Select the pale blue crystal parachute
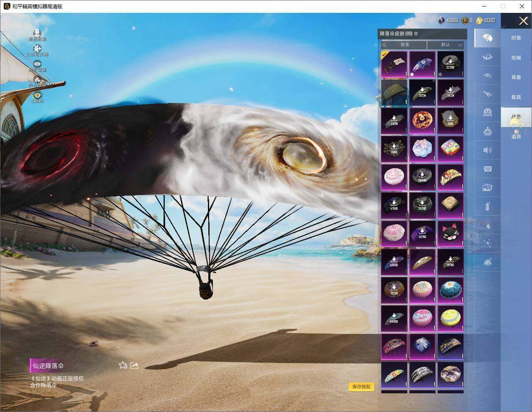Screen dimensions: 532x412 coord(422,149)
